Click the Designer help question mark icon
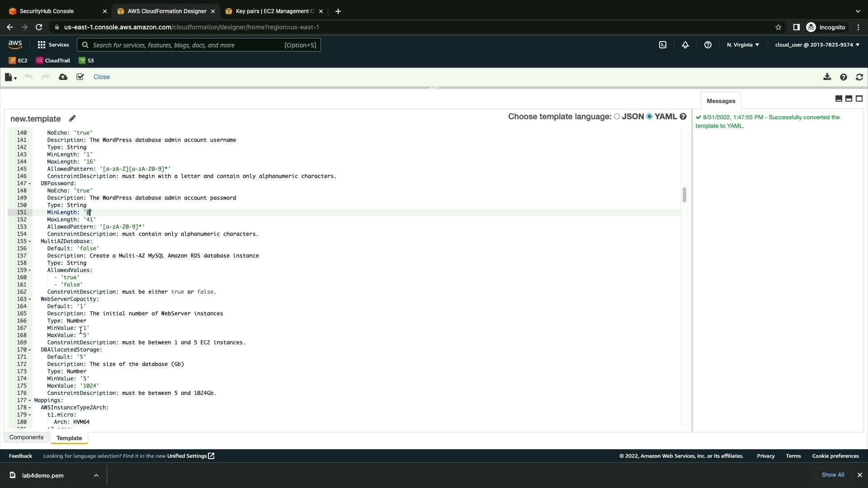Screen dimensions: 868x488 [x=843, y=77]
